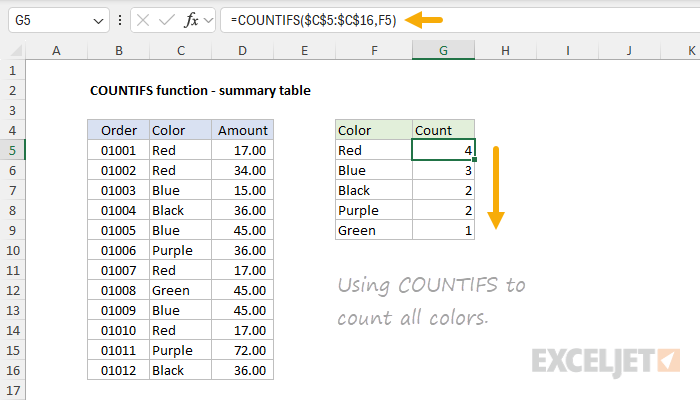Screen dimensions: 700x400
Task: Select the Red cell in summary table
Action: click(374, 150)
